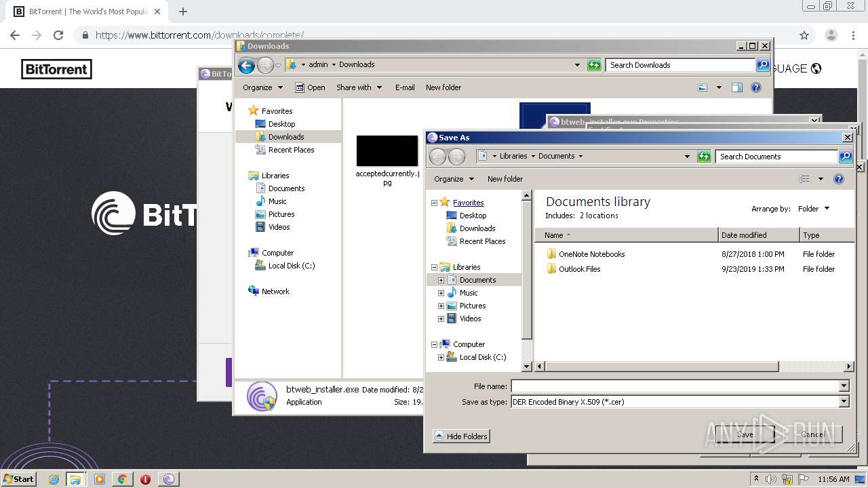The image size is (868, 488).
Task: Click the Search Downloads field
Action: (680, 65)
